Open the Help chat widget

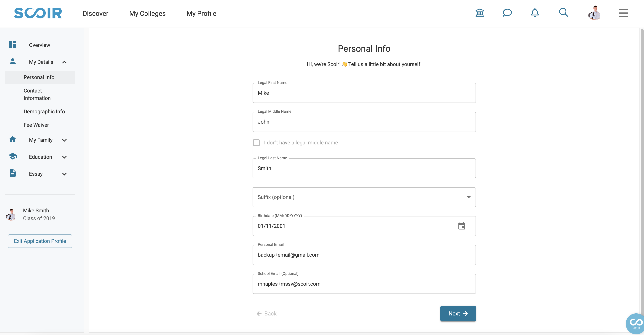[x=635, y=324]
